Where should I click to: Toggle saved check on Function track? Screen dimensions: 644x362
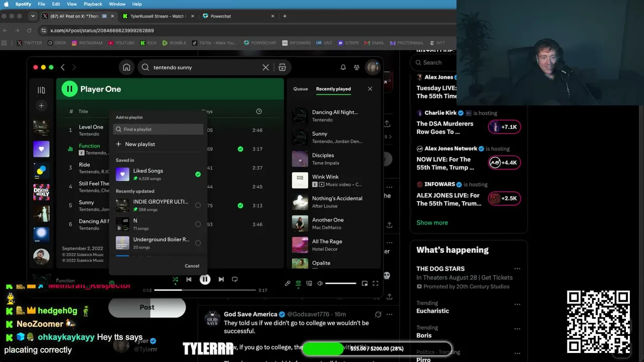pos(240,149)
